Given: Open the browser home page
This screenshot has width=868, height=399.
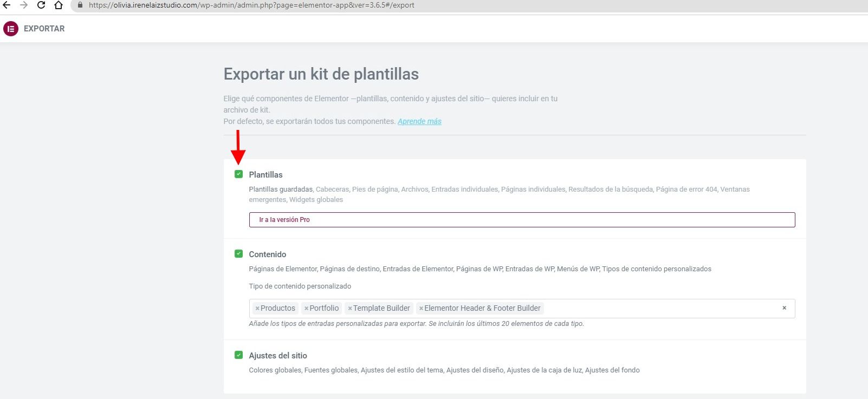Looking at the screenshot, I should [x=59, y=5].
